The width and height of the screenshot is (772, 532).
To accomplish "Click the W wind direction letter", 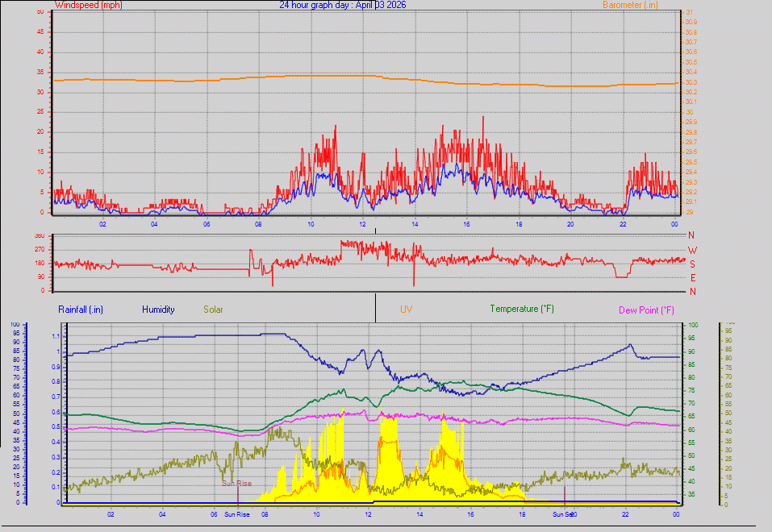I will 691,250.
